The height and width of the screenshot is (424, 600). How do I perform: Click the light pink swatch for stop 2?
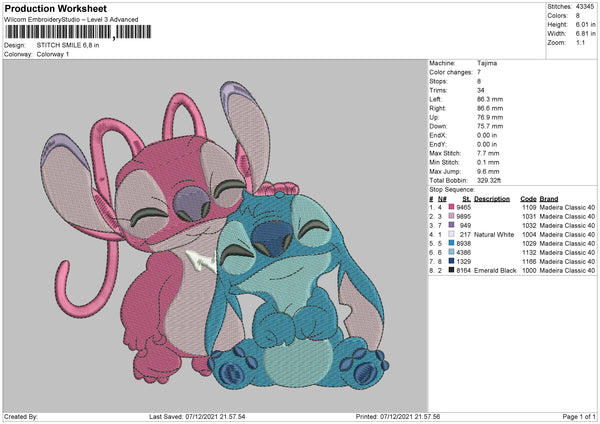[451, 217]
